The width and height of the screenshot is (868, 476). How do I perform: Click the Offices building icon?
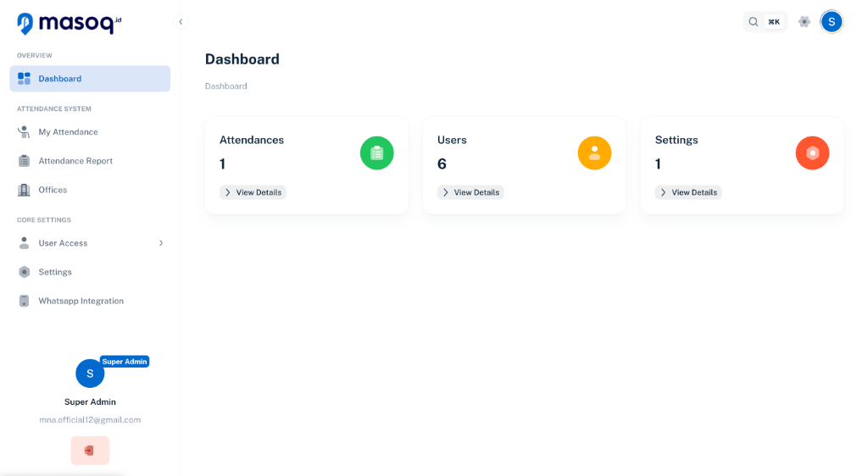point(24,190)
